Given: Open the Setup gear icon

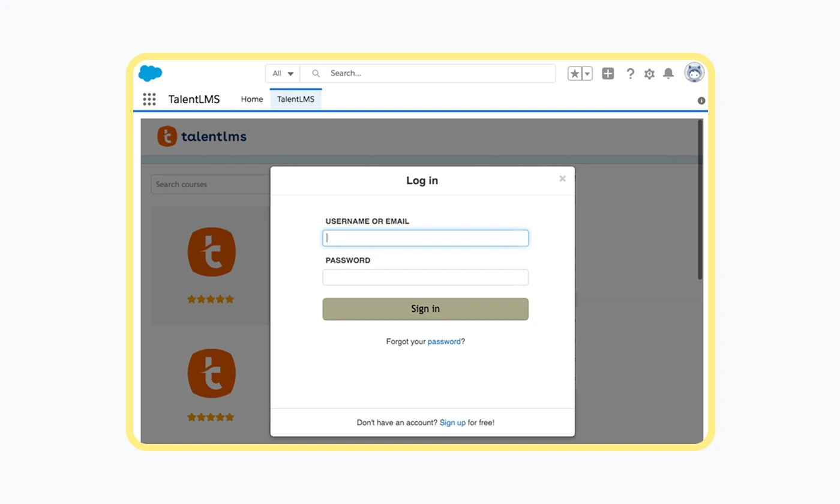Looking at the screenshot, I should pos(649,74).
